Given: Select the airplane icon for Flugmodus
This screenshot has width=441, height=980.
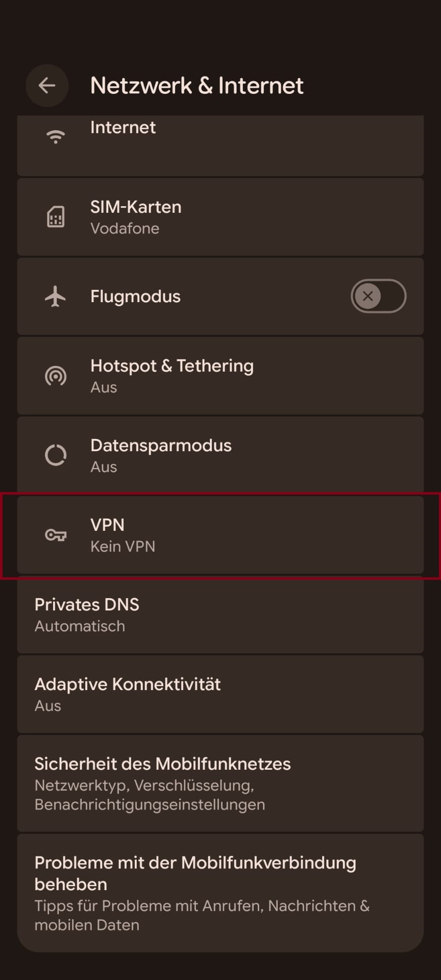Looking at the screenshot, I should (x=55, y=296).
